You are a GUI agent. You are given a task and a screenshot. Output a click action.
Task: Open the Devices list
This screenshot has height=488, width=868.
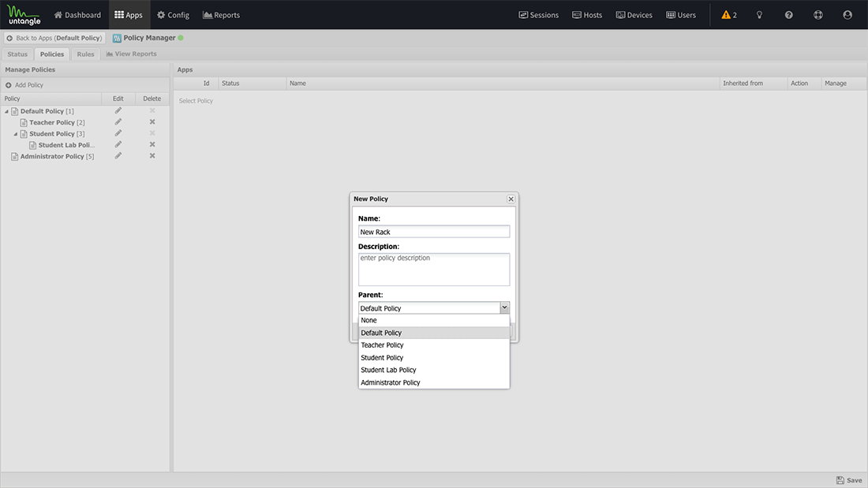pyautogui.click(x=634, y=15)
